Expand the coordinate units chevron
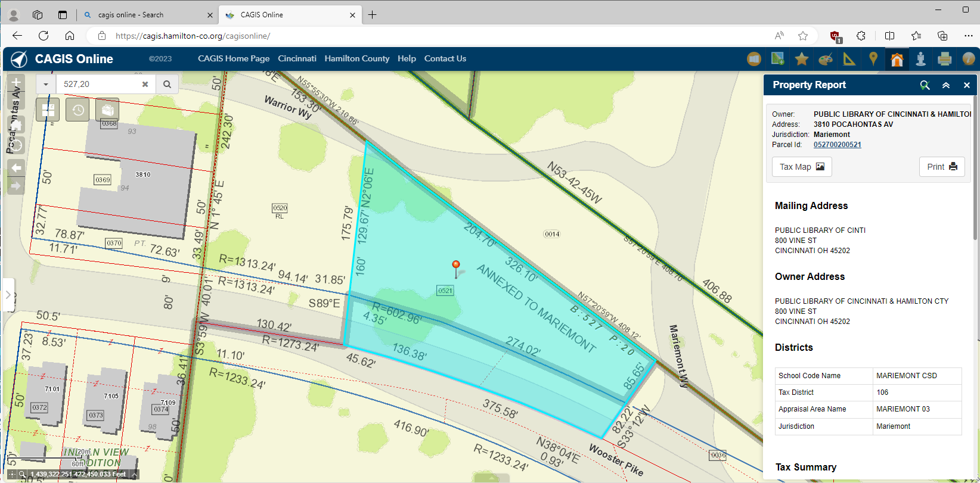Viewport: 980px width, 483px height. (x=135, y=475)
